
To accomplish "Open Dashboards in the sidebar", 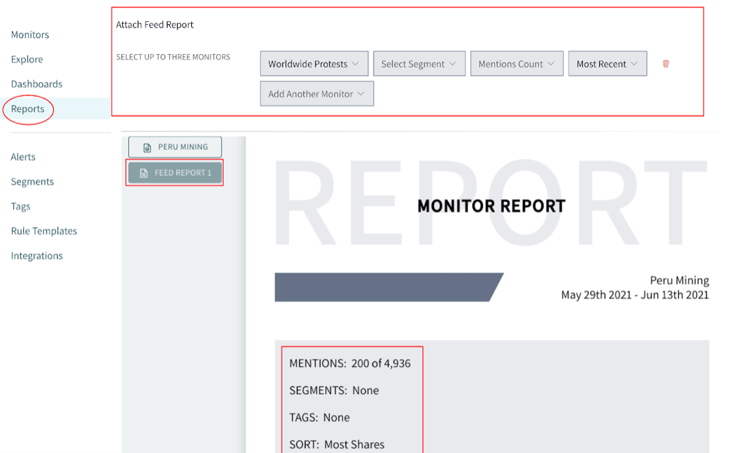I will pyautogui.click(x=36, y=84).
